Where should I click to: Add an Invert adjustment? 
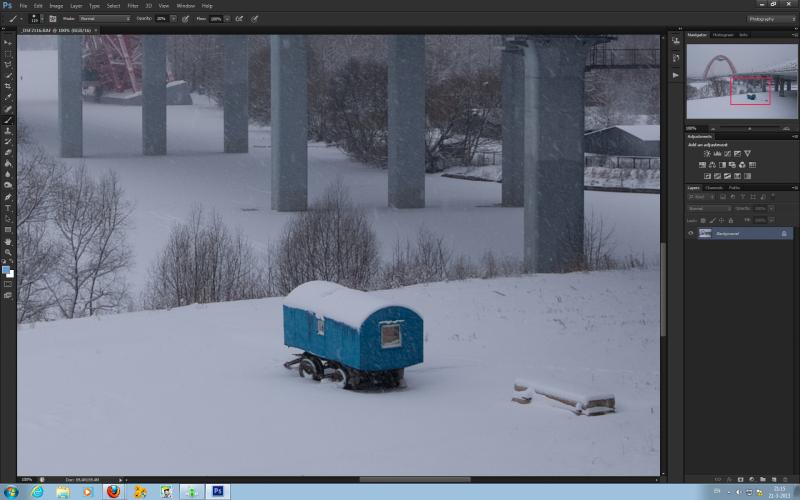pos(707,176)
